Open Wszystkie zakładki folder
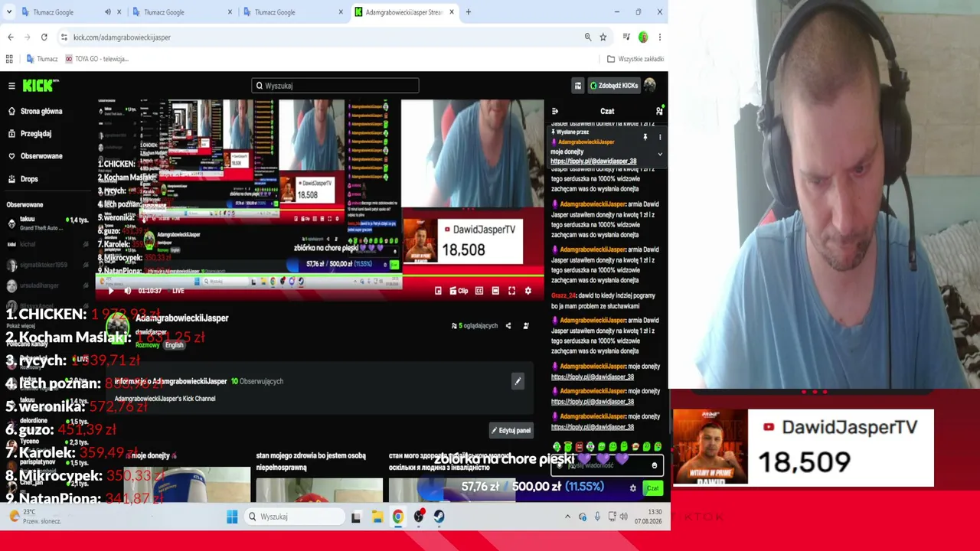 [635, 59]
